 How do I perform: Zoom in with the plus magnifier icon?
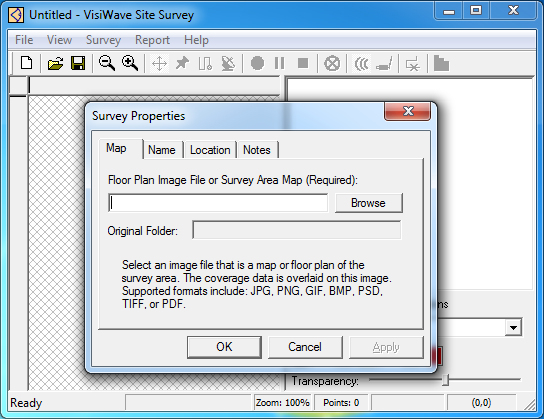(130, 63)
